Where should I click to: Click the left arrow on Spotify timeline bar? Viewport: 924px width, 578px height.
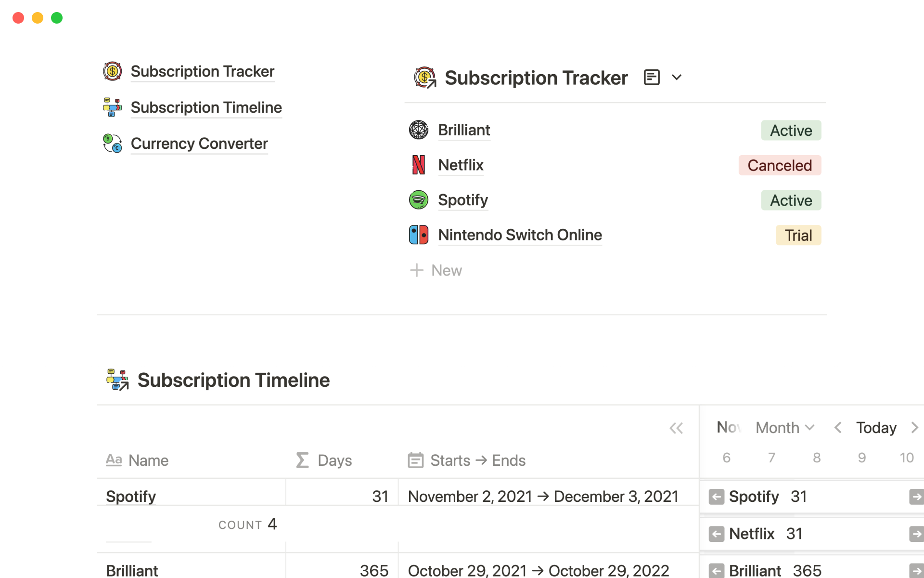716,497
